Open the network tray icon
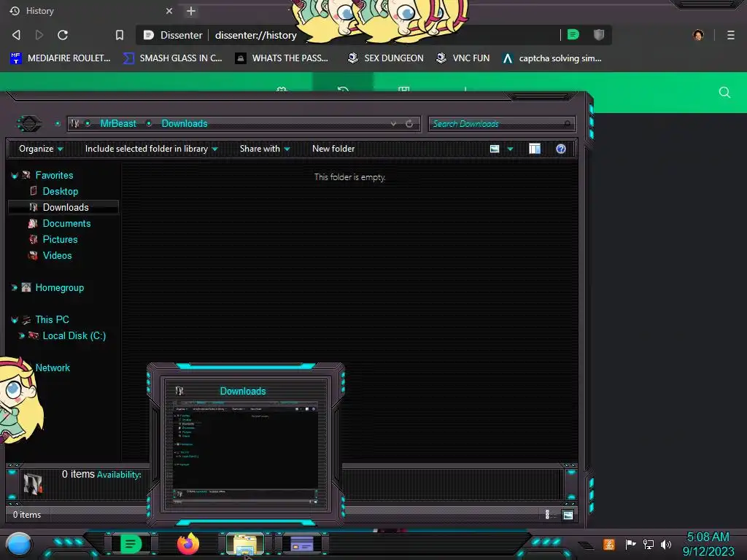 (x=648, y=544)
